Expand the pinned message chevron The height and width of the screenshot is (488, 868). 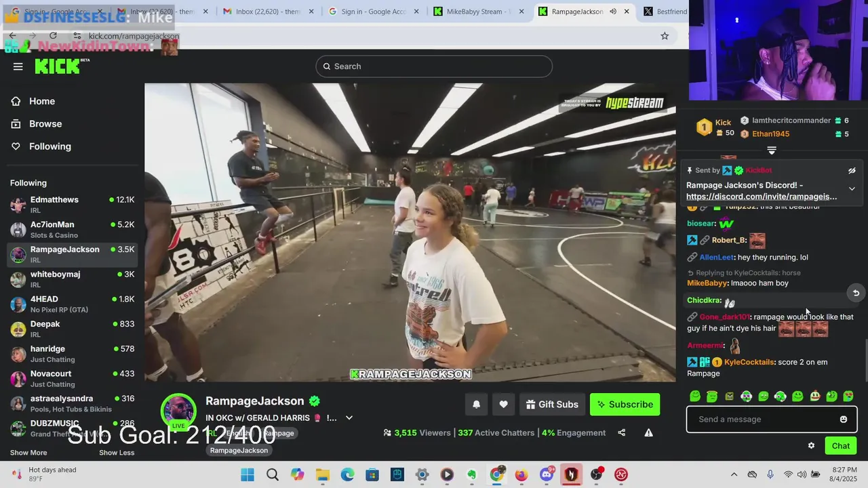852,189
